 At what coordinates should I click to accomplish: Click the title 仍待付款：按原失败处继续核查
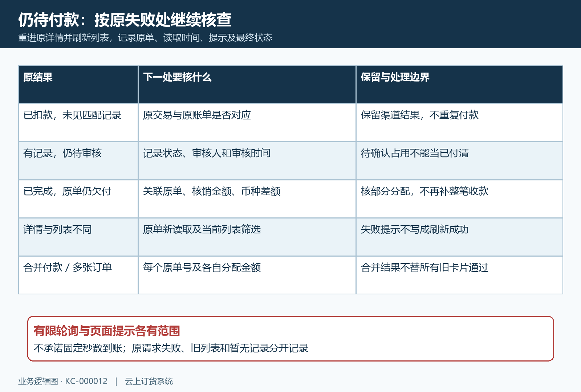(x=125, y=20)
